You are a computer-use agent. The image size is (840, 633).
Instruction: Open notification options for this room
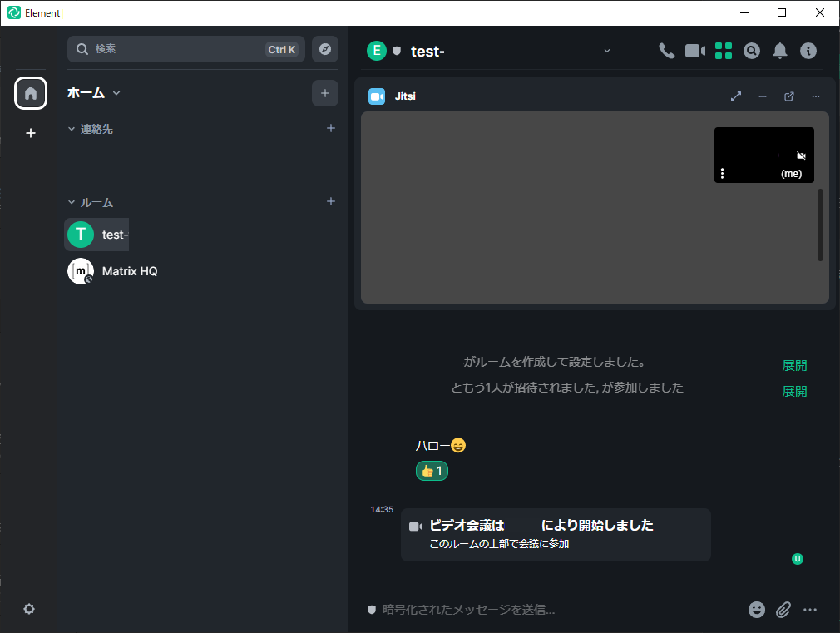[779, 51]
